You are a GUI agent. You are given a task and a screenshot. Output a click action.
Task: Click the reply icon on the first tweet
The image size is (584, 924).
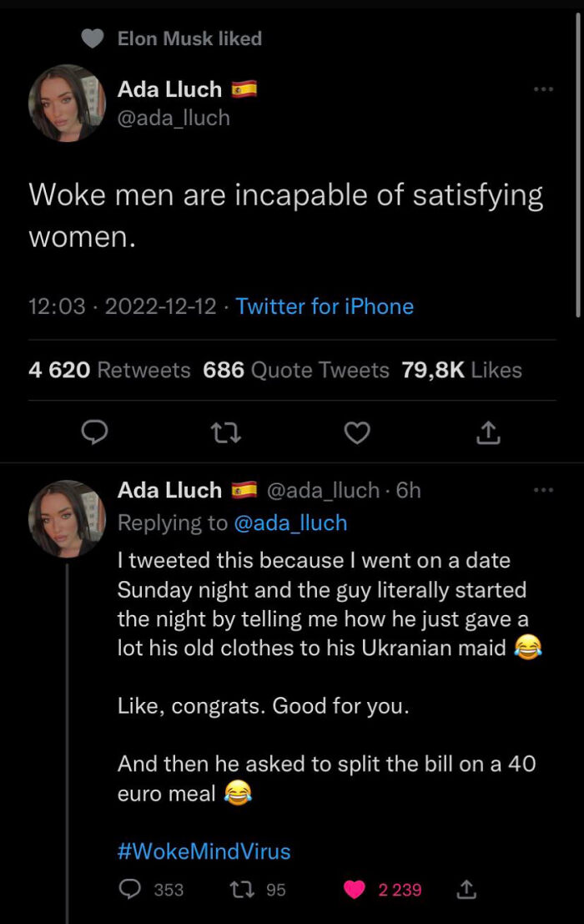point(95,432)
